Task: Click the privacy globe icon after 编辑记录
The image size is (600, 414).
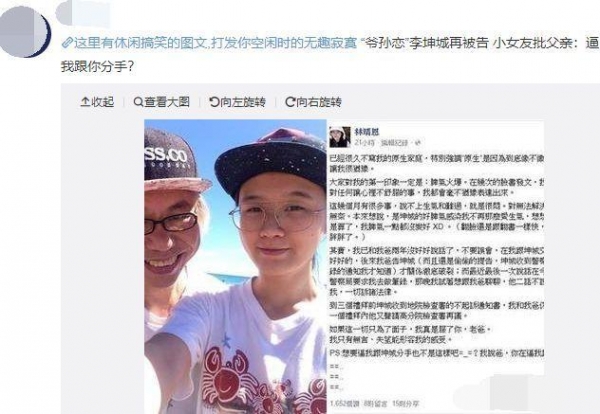Action: [417, 143]
